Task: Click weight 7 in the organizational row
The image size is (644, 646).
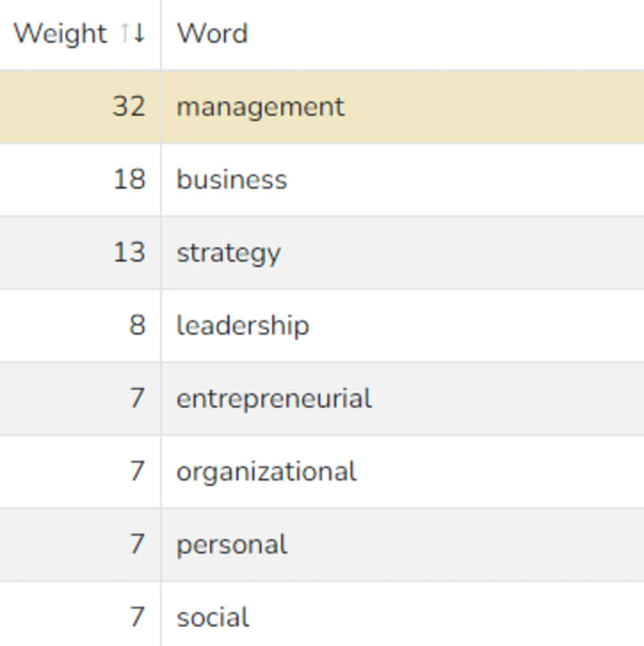Action: pos(137,472)
